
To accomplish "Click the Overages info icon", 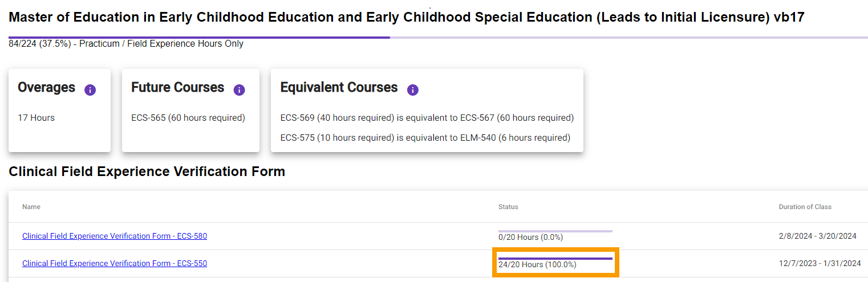I will [90, 90].
